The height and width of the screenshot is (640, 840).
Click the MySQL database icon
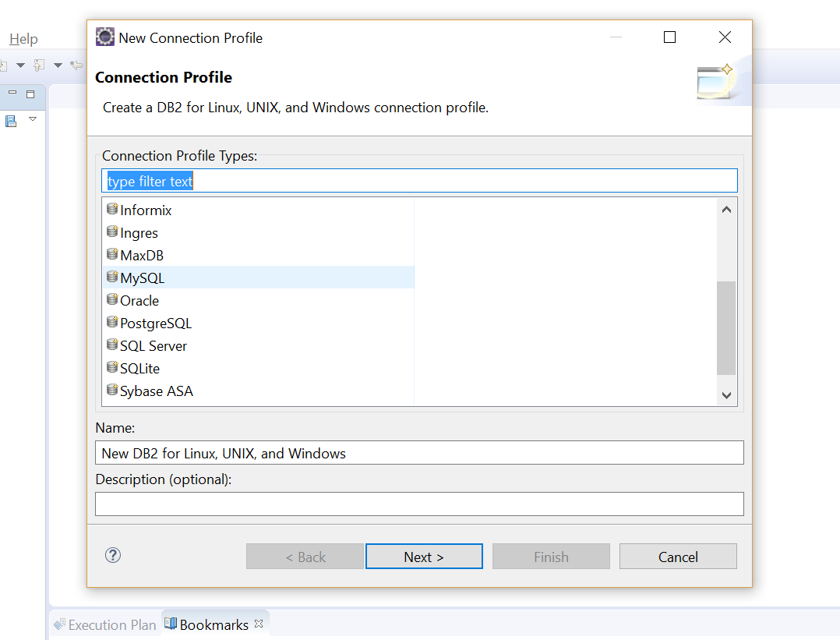click(x=112, y=276)
